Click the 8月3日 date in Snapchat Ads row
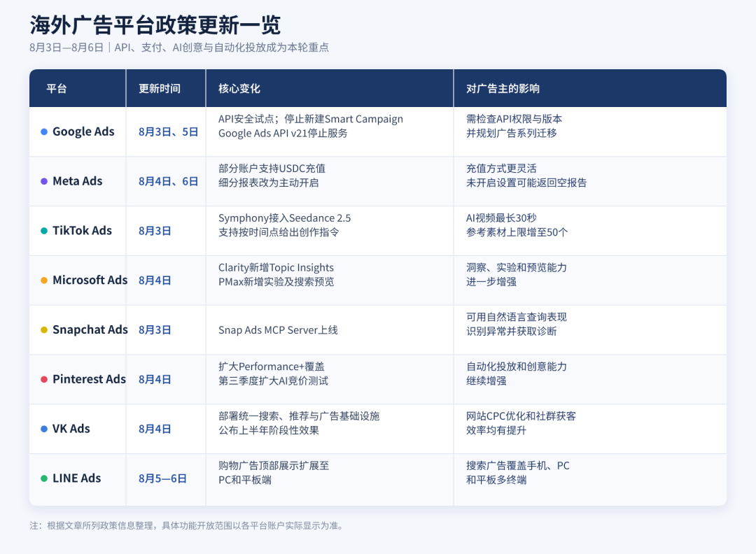 [x=155, y=330]
